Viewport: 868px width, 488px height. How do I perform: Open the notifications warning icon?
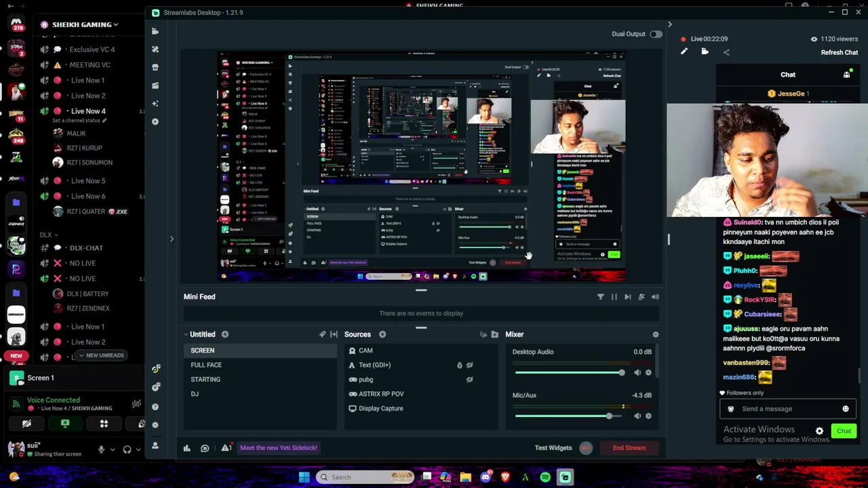point(226,447)
